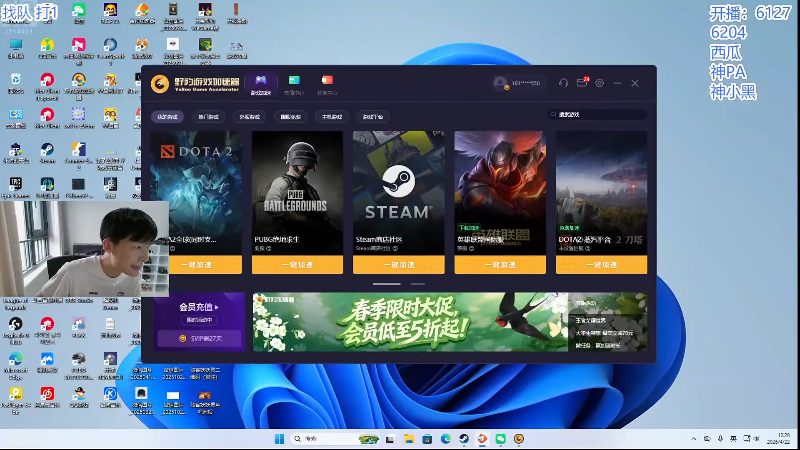Click 一键加速 under the Steam card
Viewport: 800px width, 450px height.
coord(398,265)
